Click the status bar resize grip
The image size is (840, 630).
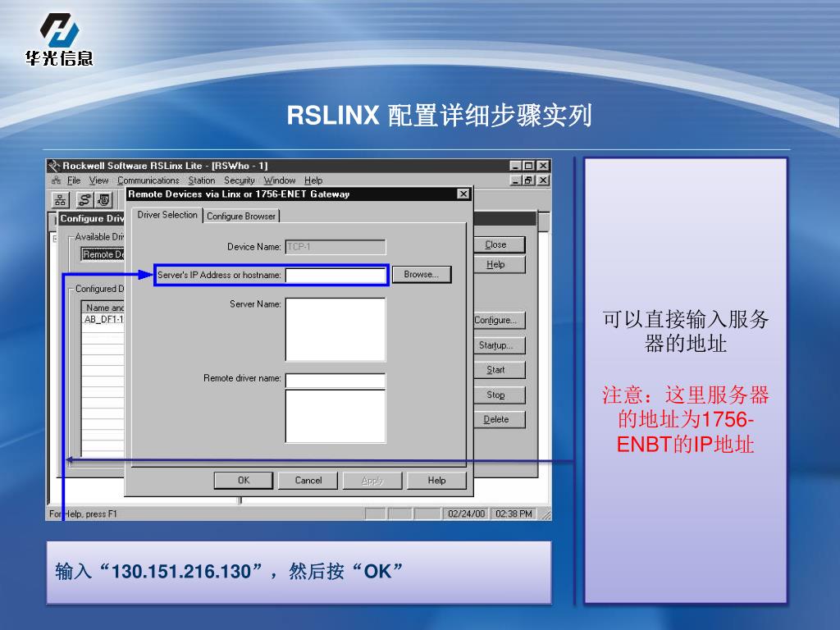click(546, 515)
